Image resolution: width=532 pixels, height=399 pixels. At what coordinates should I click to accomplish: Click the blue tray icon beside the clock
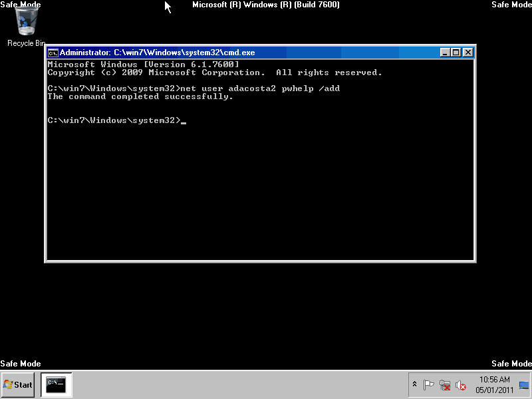[x=524, y=385]
